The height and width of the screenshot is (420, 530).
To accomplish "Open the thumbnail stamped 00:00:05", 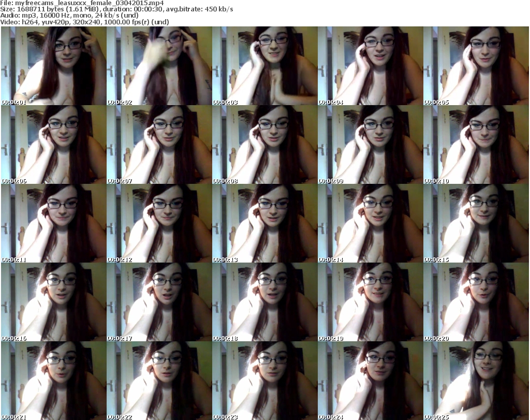I will pyautogui.click(x=476, y=66).
